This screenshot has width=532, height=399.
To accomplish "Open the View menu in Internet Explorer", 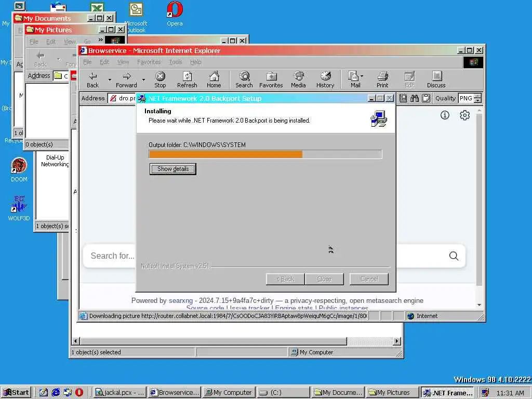I will tap(123, 62).
